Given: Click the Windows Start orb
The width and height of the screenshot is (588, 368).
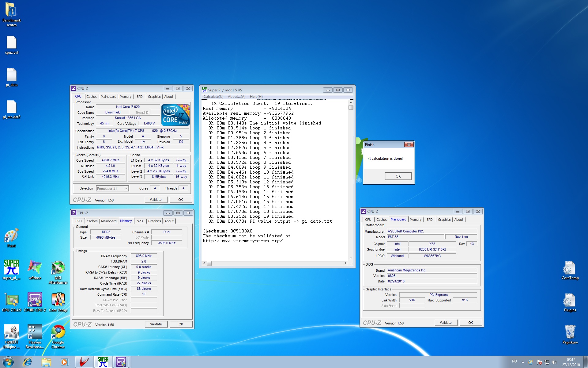Looking at the screenshot, I should pyautogui.click(x=8, y=362).
